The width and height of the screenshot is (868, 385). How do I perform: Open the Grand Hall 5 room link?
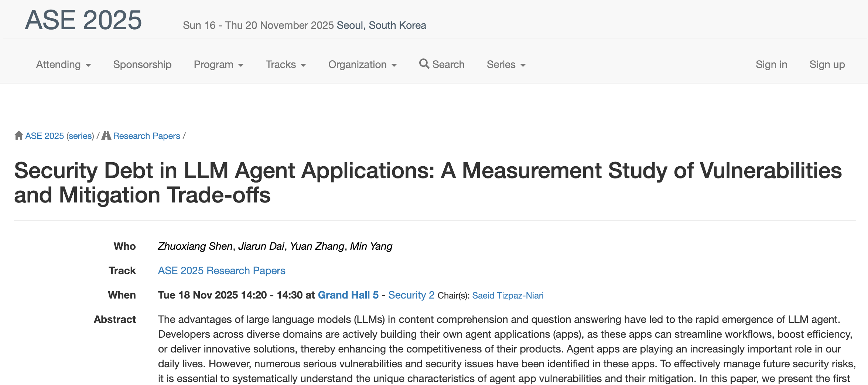tap(348, 295)
